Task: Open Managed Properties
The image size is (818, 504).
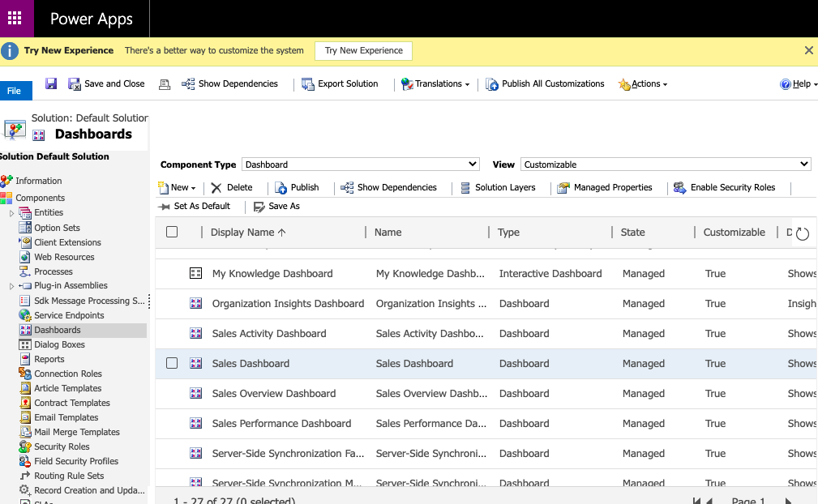Action: click(x=605, y=188)
